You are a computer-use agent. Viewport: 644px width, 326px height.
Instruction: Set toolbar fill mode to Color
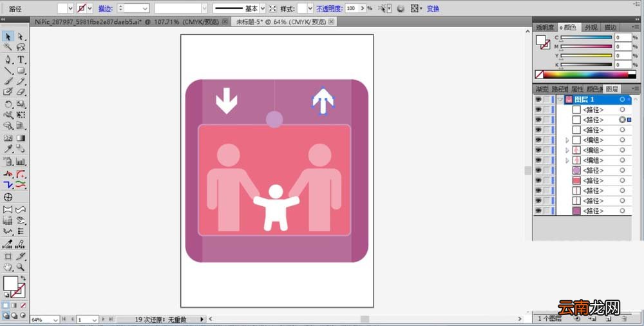coord(6,306)
